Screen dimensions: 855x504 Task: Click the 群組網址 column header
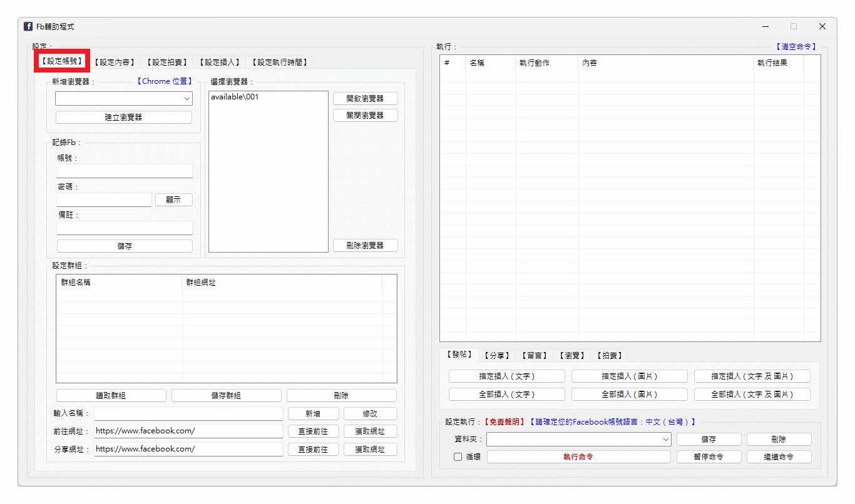[x=282, y=283]
